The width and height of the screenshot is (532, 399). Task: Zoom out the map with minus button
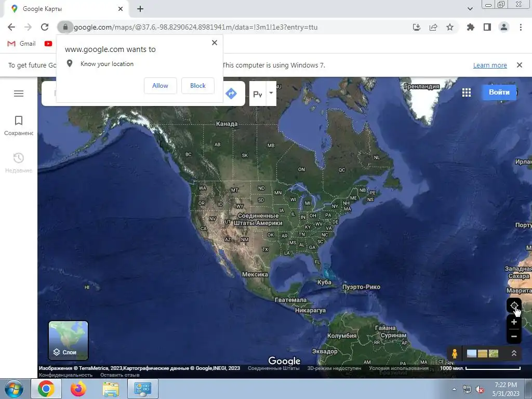click(x=514, y=336)
